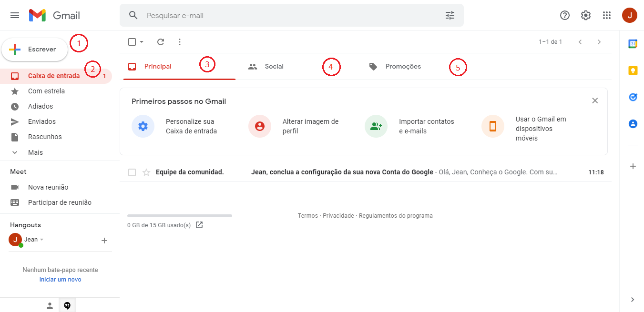
Task: Switch to Hangouts contacts person icon
Action: tap(50, 306)
